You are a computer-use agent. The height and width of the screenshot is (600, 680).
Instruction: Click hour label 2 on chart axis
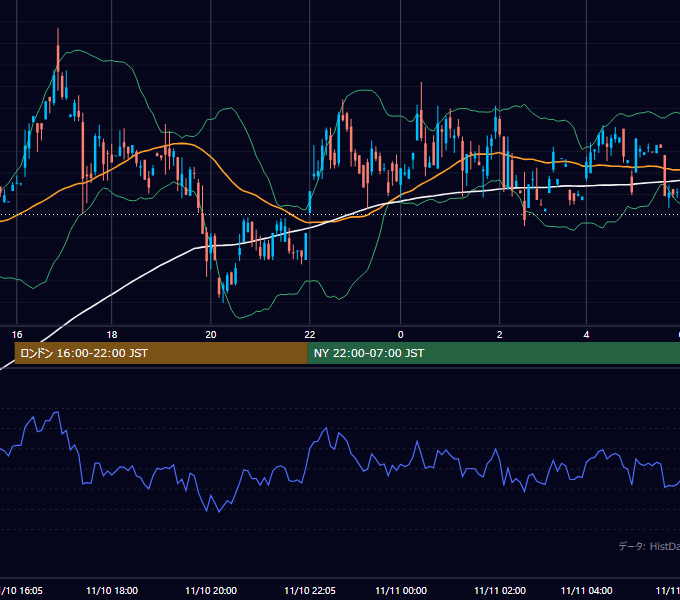click(x=500, y=335)
